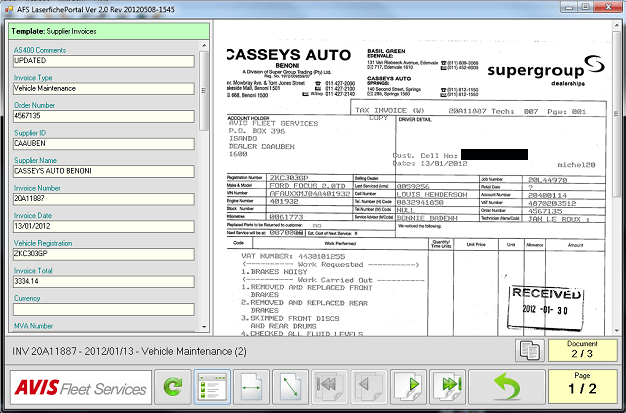Click the Invoice Total field

point(104,281)
